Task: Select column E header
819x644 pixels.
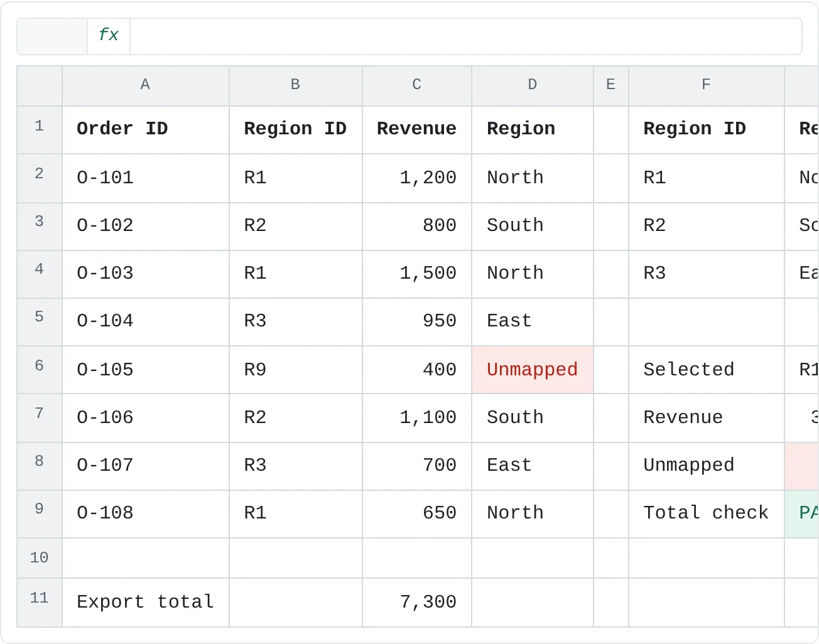Action: (611, 85)
